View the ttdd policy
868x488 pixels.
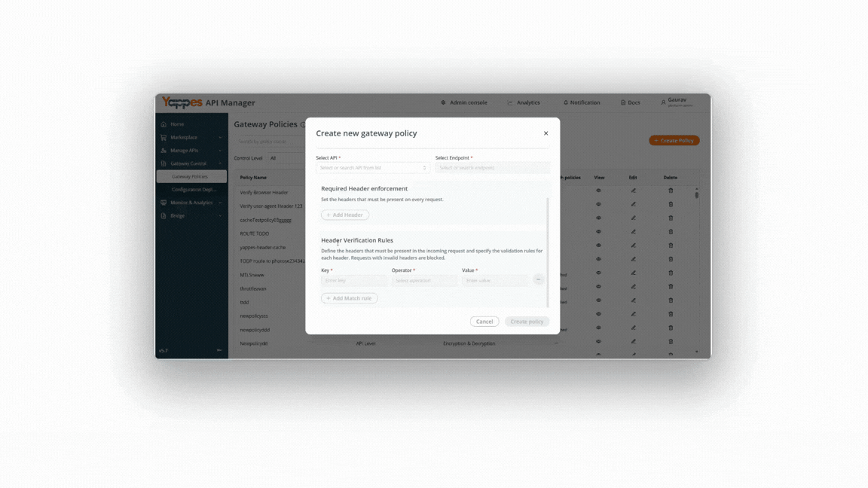pyautogui.click(x=598, y=300)
